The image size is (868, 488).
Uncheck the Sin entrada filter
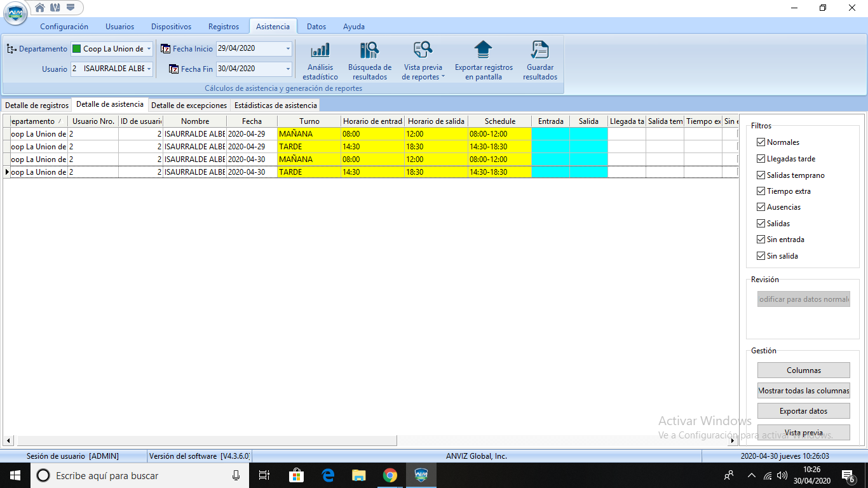coord(761,240)
